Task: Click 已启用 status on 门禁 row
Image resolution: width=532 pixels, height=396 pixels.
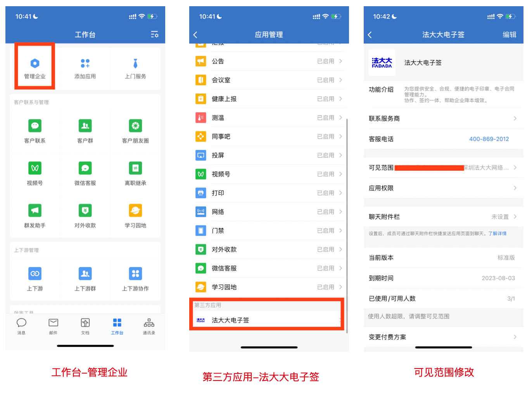Action: pyautogui.click(x=325, y=231)
